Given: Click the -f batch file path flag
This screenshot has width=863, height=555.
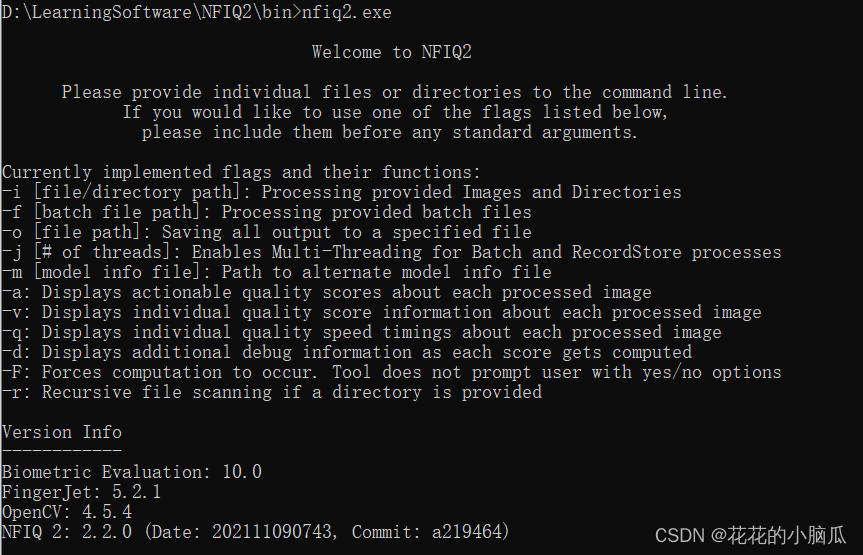Looking at the screenshot, I should [x=267, y=212].
